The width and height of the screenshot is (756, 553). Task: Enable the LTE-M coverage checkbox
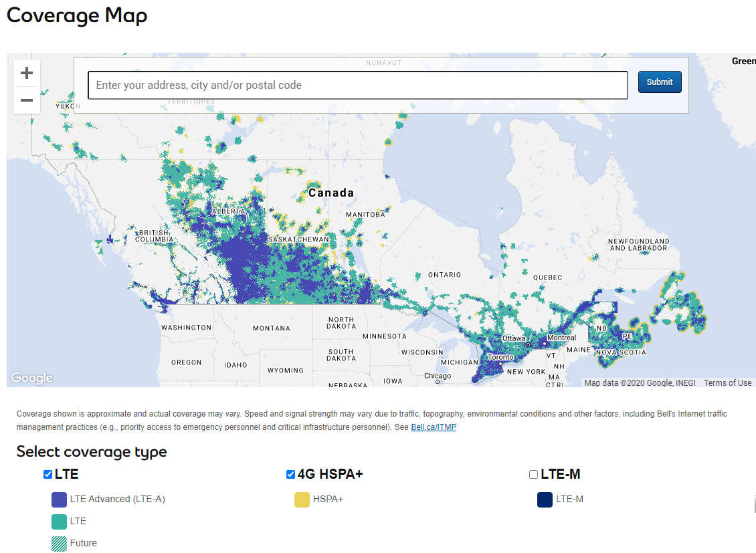click(x=533, y=475)
